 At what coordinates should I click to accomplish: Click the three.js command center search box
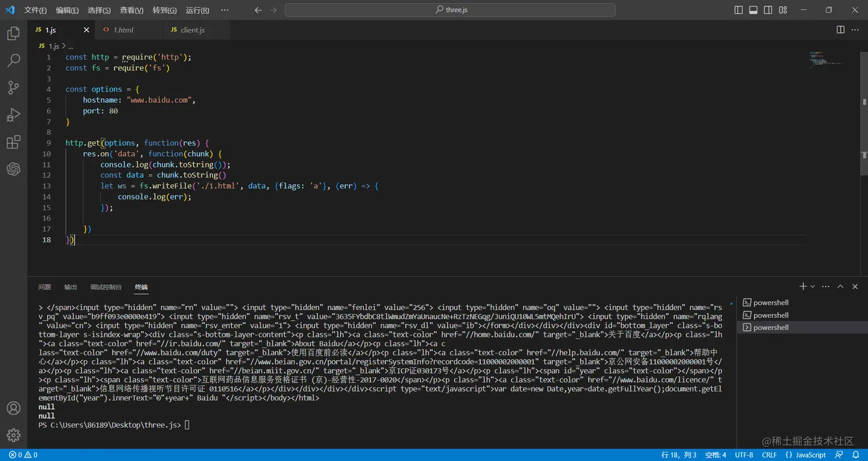[450, 10]
